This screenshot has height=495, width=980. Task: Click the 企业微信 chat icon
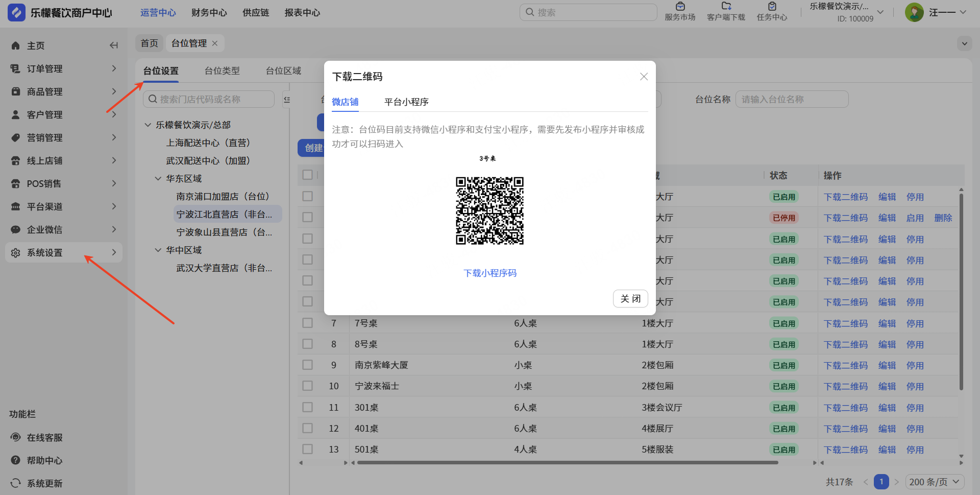16,229
